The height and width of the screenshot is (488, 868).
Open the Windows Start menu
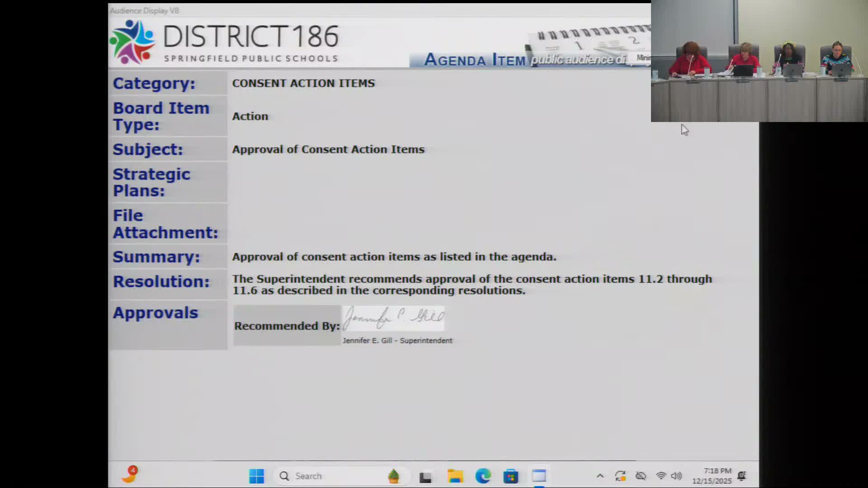pos(256,476)
